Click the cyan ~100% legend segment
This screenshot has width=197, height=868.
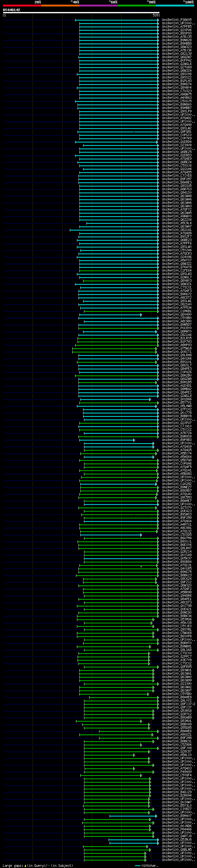(x=175, y=6)
